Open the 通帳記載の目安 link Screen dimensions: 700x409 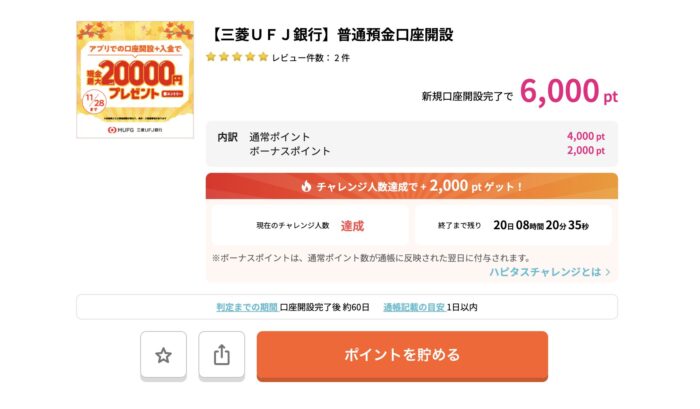tap(413, 307)
